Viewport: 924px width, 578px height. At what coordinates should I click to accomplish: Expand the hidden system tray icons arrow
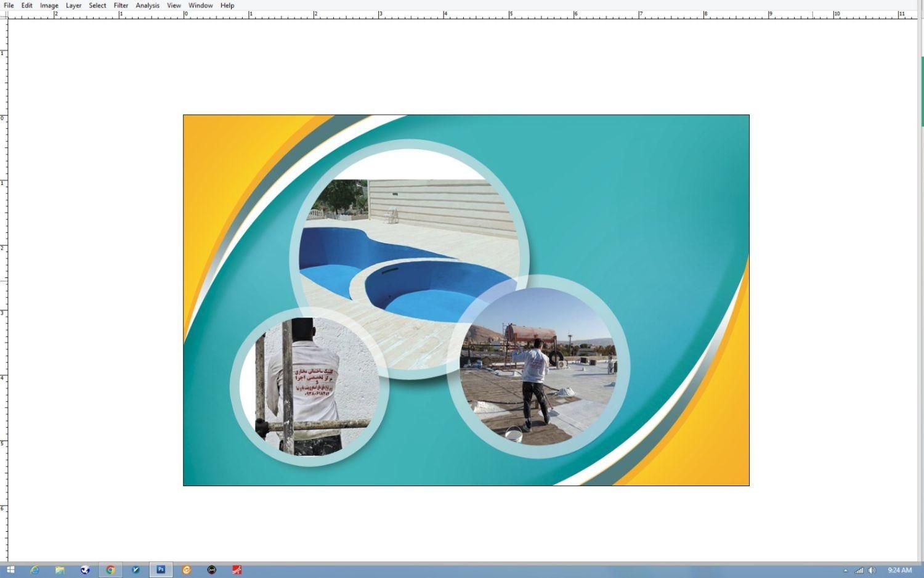coord(845,571)
